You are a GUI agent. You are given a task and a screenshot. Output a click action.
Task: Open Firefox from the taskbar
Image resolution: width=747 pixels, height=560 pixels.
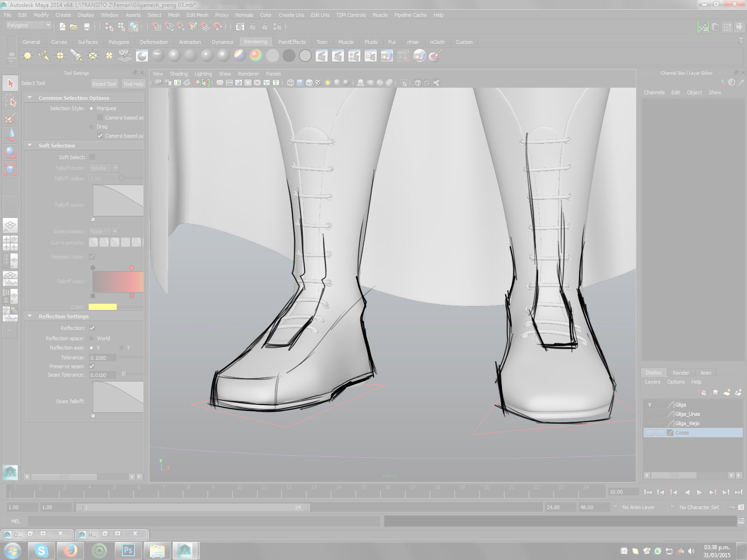tap(70, 551)
